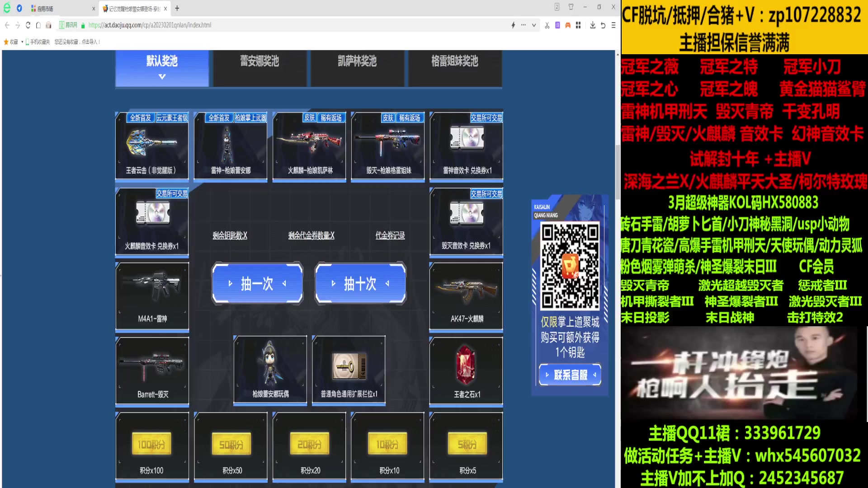Click the scrollbar up arrow
868x488 pixels.
(618, 54)
